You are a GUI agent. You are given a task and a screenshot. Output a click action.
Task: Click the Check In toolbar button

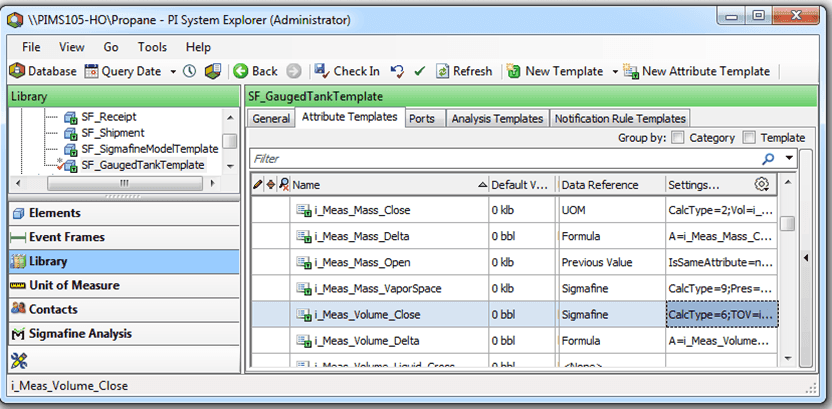pyautogui.click(x=347, y=71)
